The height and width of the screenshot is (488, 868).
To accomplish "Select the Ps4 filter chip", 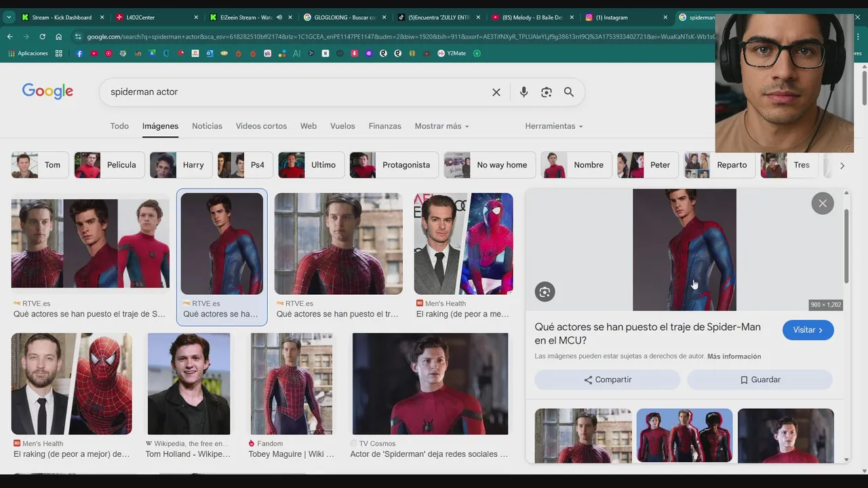I will click(x=245, y=165).
